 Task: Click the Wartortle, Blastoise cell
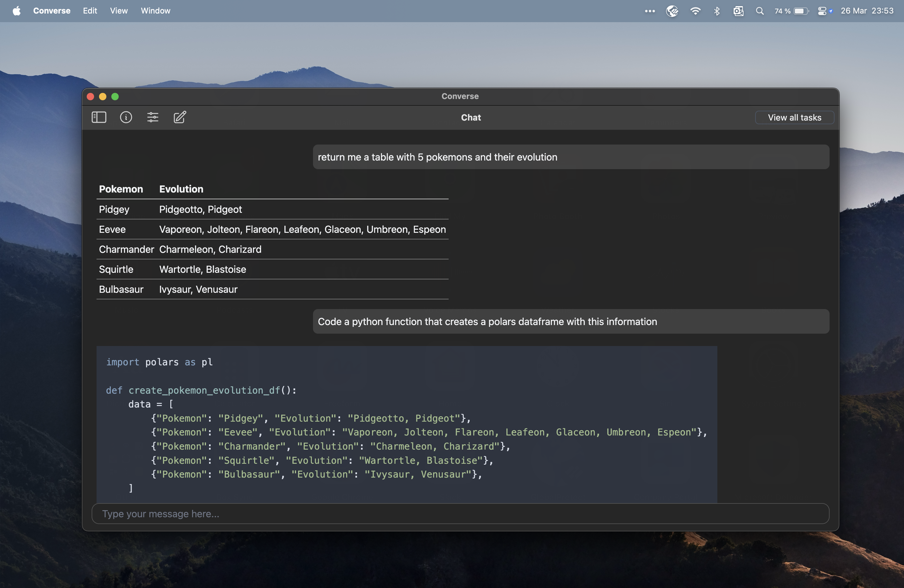click(x=202, y=269)
